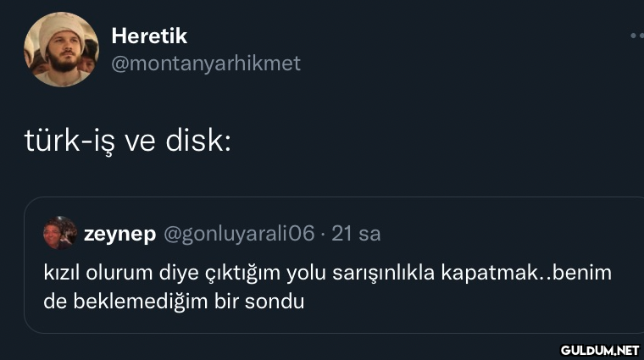Click the word "olurum" in quoted tweet

point(116,274)
